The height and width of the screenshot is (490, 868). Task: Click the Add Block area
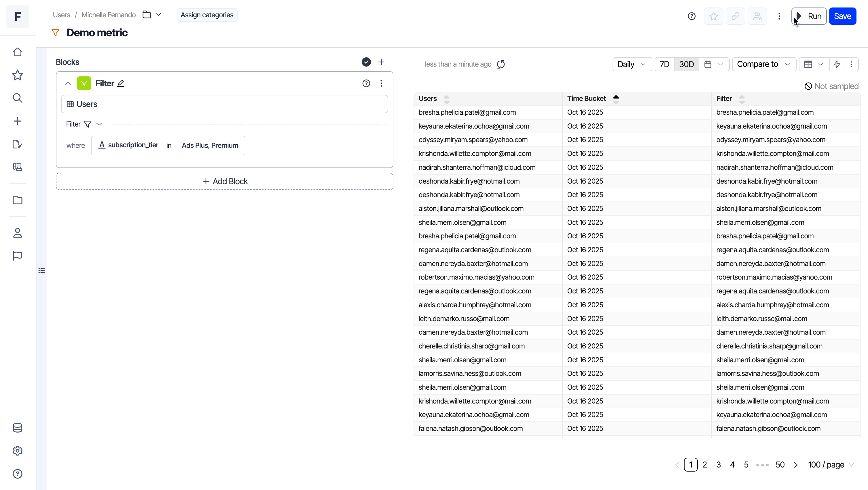click(224, 181)
